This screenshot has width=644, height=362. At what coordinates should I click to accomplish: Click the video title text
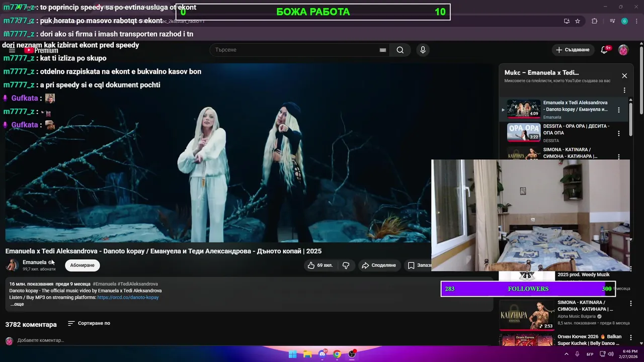tap(164, 251)
